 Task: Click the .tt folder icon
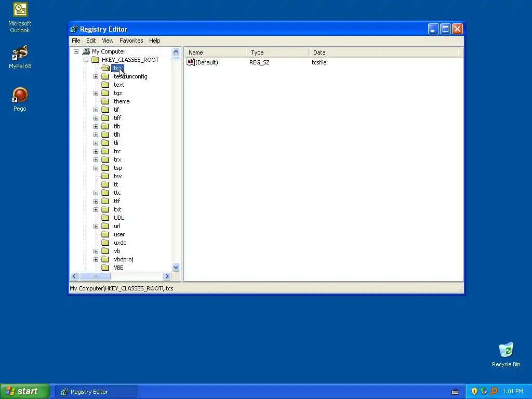click(105, 184)
